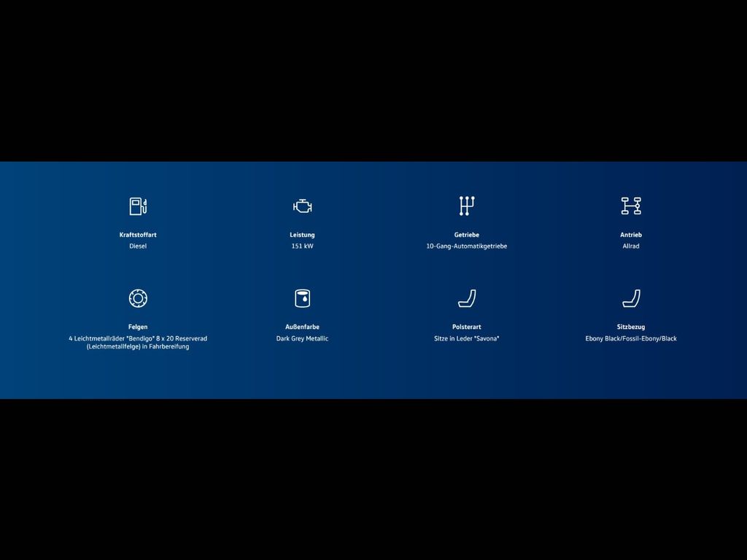Screen dimensions: 747x560
Task: Click the Kraftstoffart heading
Action: 138,235
